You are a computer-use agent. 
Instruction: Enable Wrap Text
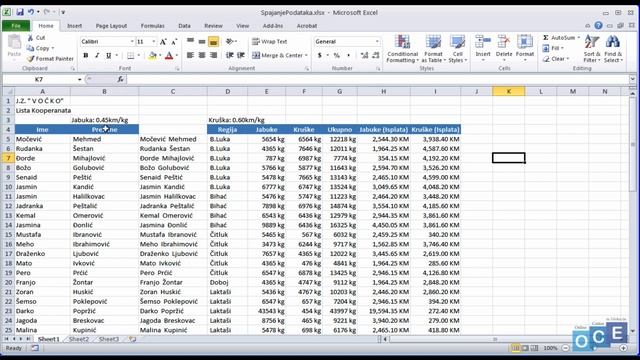tap(270, 41)
